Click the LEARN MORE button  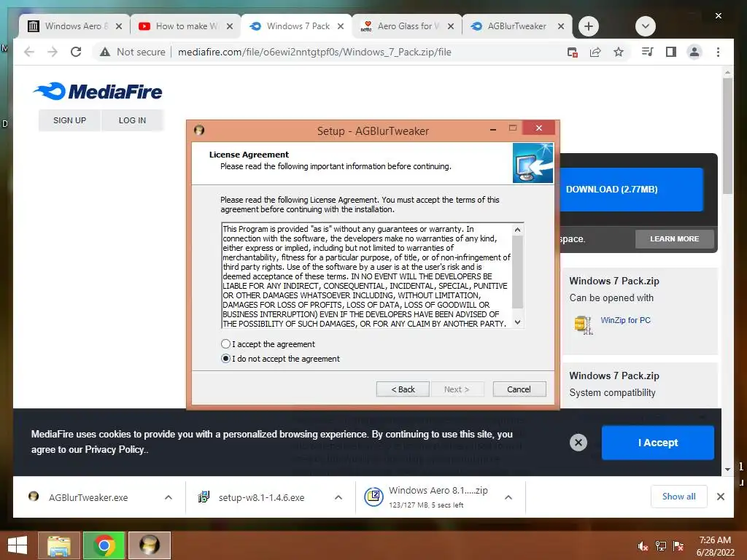pos(675,239)
